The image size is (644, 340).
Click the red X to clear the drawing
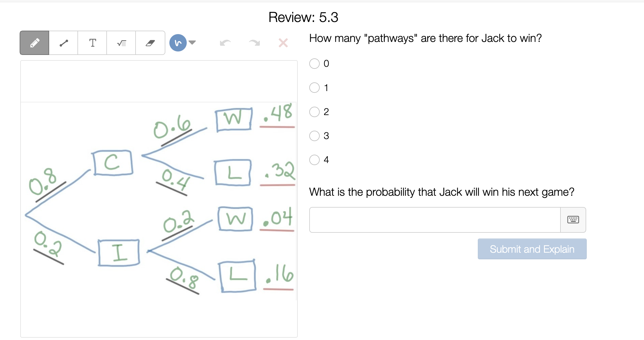(283, 42)
